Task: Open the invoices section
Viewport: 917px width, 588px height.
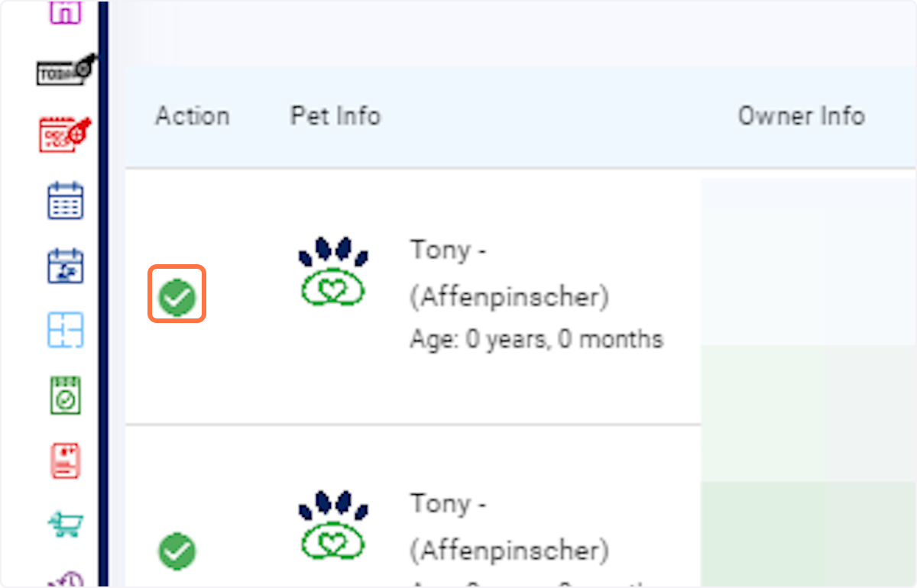Action: tap(65, 459)
